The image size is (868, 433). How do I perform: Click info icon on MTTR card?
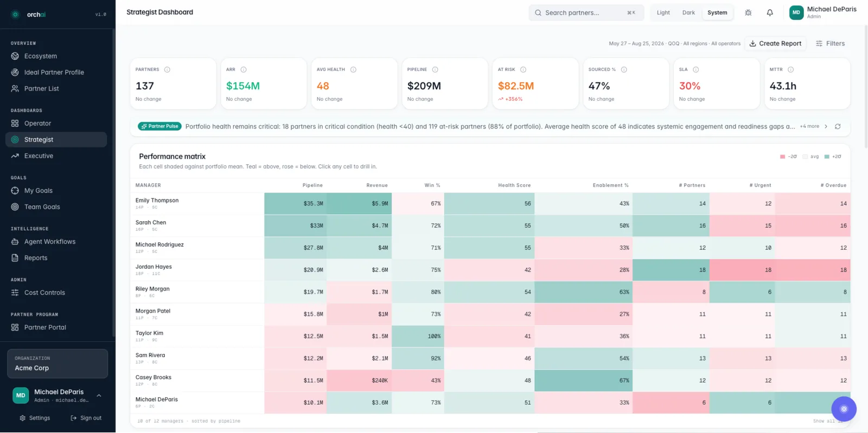790,69
